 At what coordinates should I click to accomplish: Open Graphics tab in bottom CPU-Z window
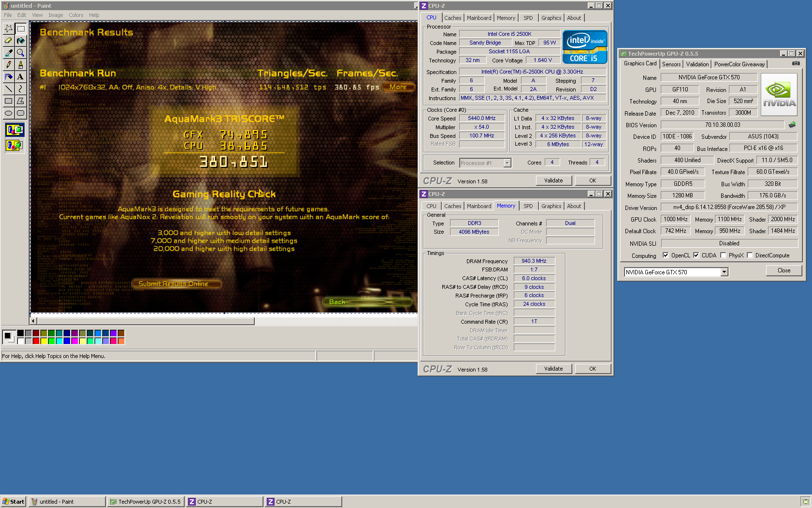(551, 206)
